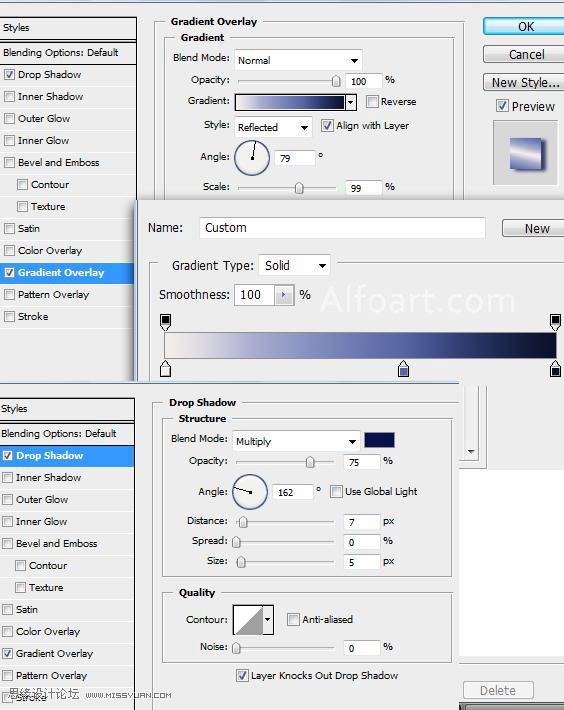Open Drop Shadow Blend Mode Multiply dropdown
The height and width of the screenshot is (710, 564).
pos(296,441)
